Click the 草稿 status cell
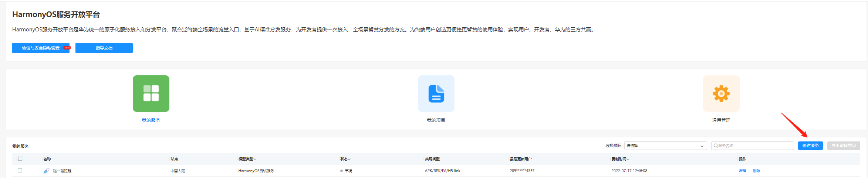 348,171
